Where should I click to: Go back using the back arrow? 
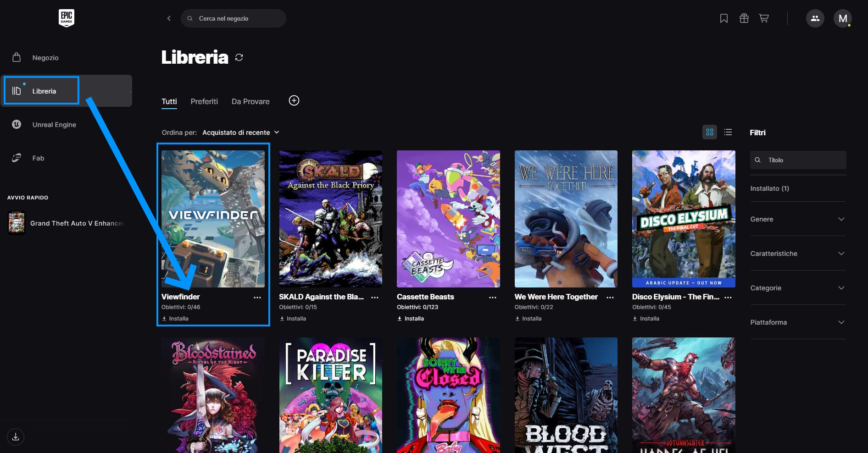point(169,18)
